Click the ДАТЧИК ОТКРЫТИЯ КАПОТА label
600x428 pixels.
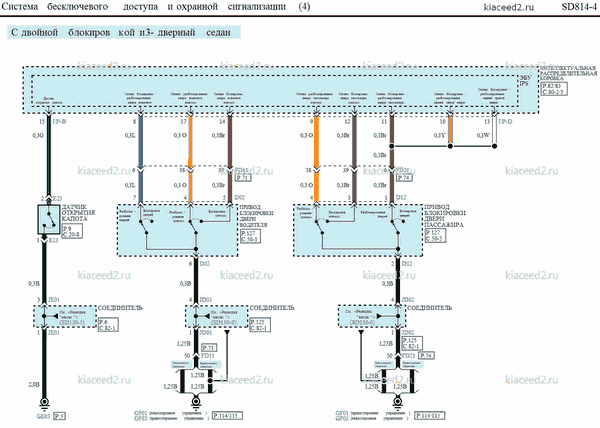click(78, 213)
